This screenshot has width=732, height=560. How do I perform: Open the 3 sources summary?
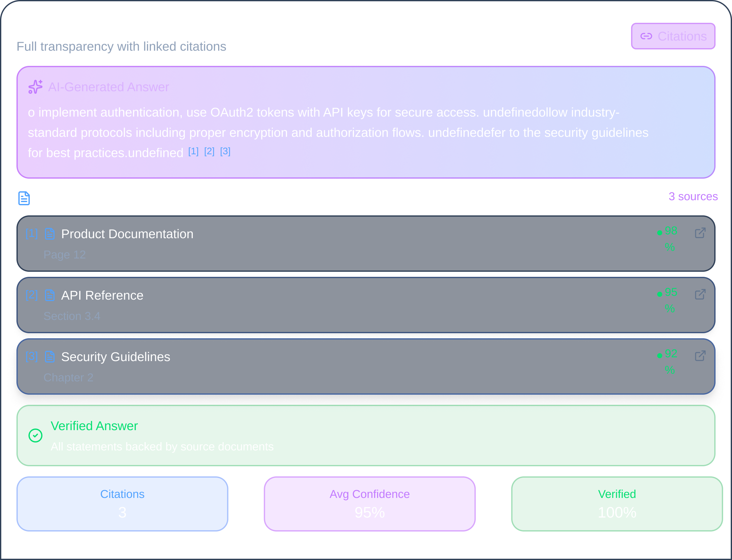click(x=693, y=197)
